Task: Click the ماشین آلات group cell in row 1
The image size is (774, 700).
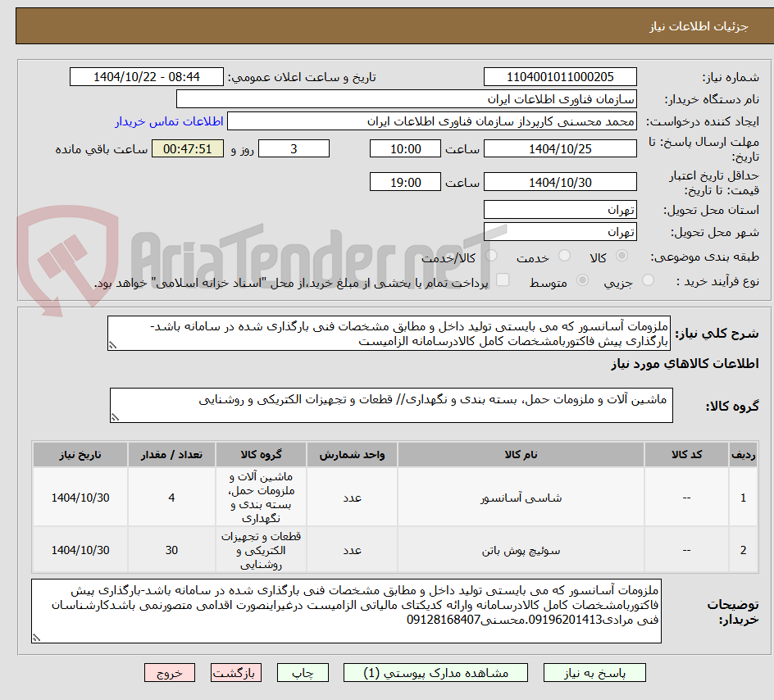Action: [261, 498]
